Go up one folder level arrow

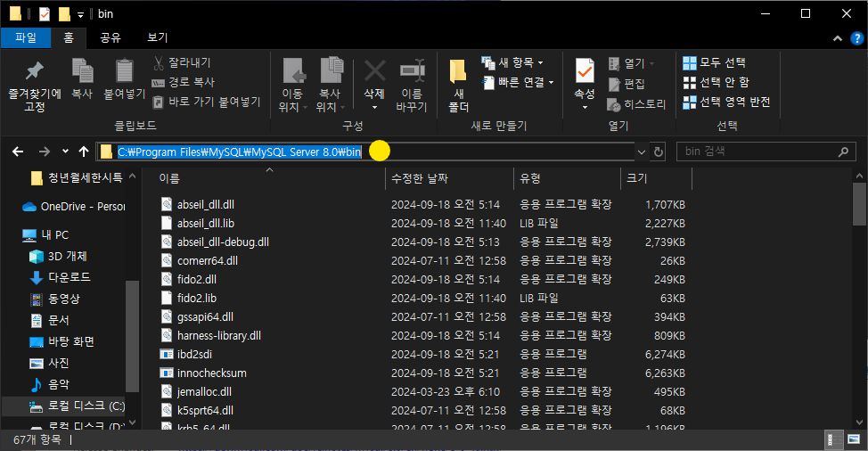[x=84, y=152]
